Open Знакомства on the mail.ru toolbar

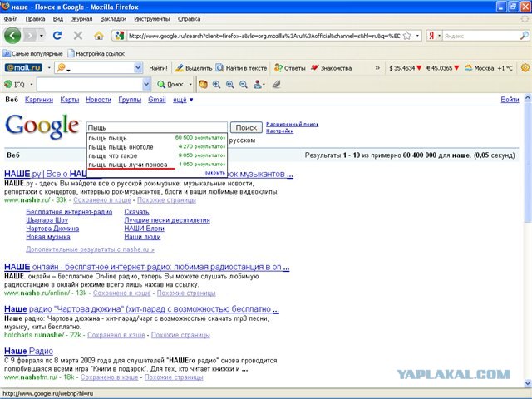click(x=331, y=68)
